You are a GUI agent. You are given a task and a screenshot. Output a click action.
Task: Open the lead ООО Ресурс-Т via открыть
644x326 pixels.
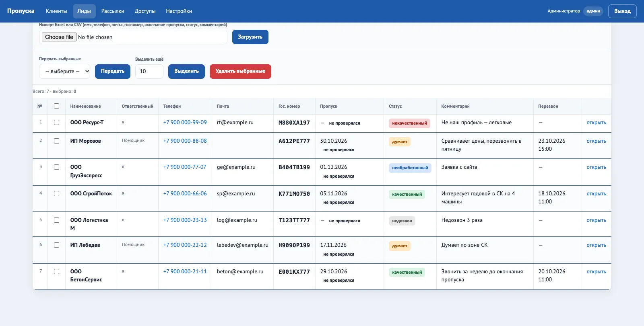click(596, 123)
